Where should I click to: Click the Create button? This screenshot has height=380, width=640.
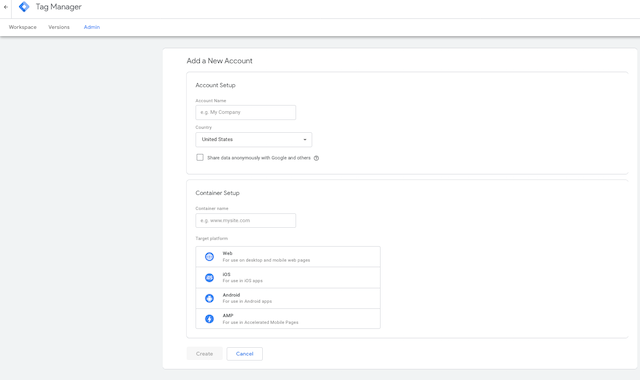click(x=204, y=354)
